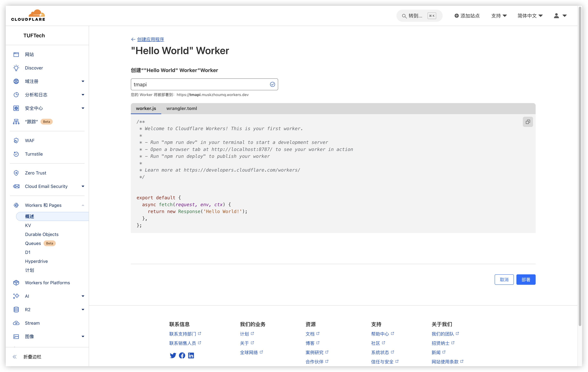Click the 创建应用程序 back link
Viewport: 588px width, 372px height.
(150, 39)
